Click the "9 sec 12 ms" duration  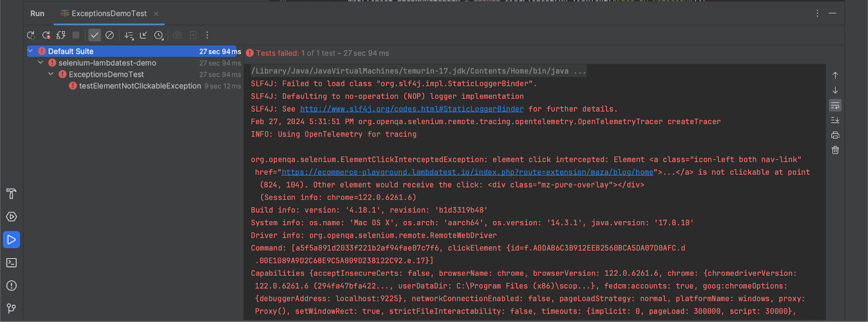coord(222,86)
